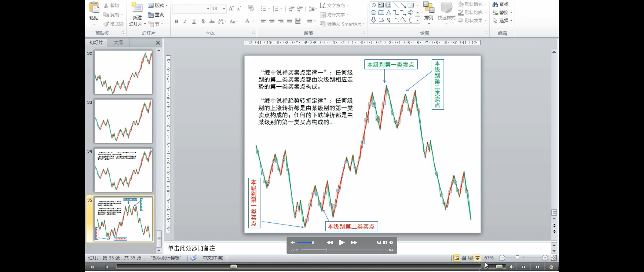Clear all formatting with the eraser icon
Image resolution: width=644 pixels, height=272 pixels.
(251, 8)
